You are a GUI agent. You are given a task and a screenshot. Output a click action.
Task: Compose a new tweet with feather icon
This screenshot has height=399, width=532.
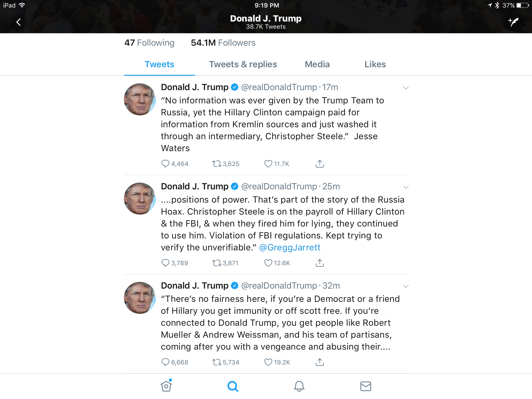tap(513, 22)
